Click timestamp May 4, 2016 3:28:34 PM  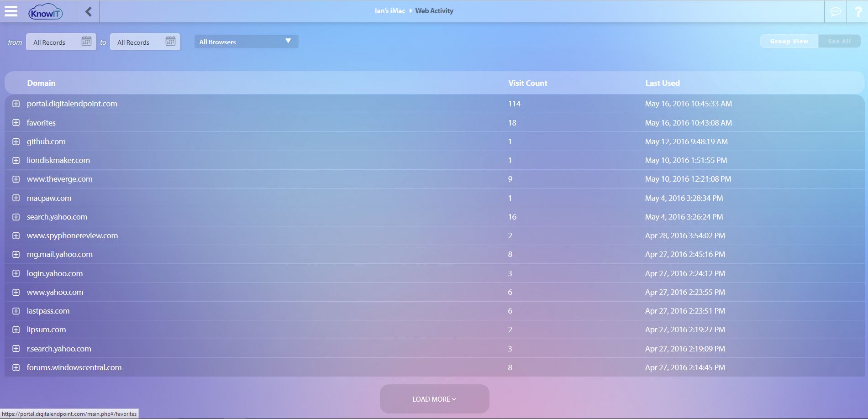click(x=684, y=198)
